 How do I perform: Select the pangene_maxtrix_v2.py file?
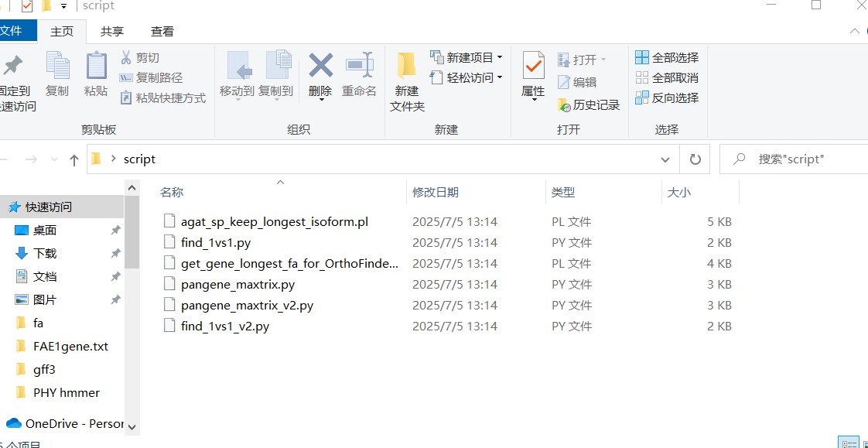click(x=247, y=305)
